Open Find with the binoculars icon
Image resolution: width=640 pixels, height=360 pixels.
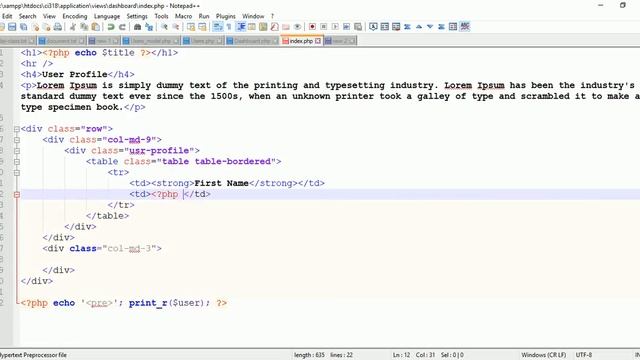pyautogui.click(x=138, y=27)
